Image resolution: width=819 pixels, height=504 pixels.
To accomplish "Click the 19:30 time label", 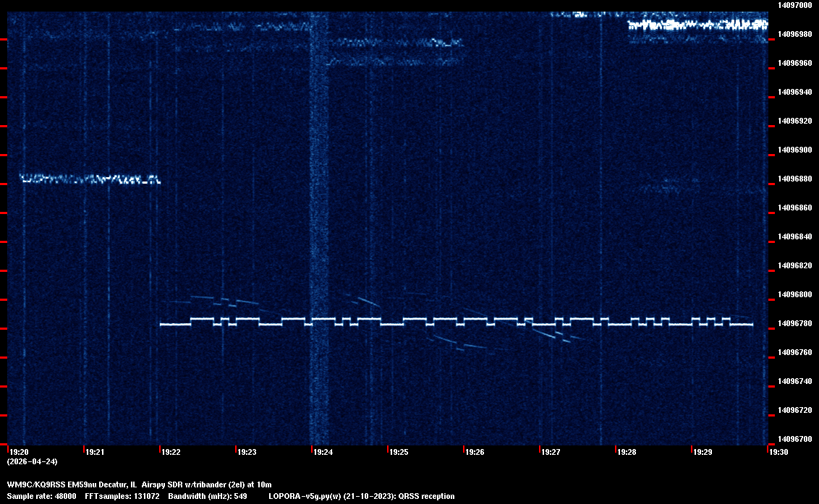I will pos(778,452).
